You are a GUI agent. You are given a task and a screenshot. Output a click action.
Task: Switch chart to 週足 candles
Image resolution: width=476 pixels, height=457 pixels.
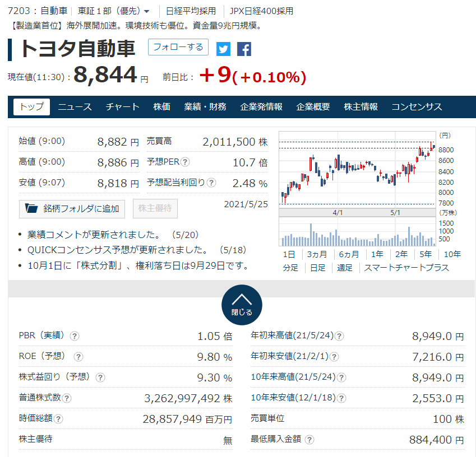(345, 268)
